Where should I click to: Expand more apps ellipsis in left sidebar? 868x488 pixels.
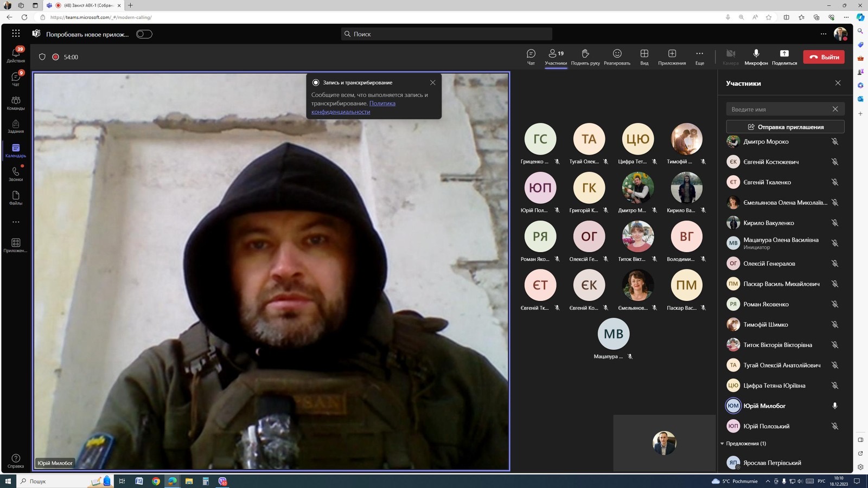[16, 222]
